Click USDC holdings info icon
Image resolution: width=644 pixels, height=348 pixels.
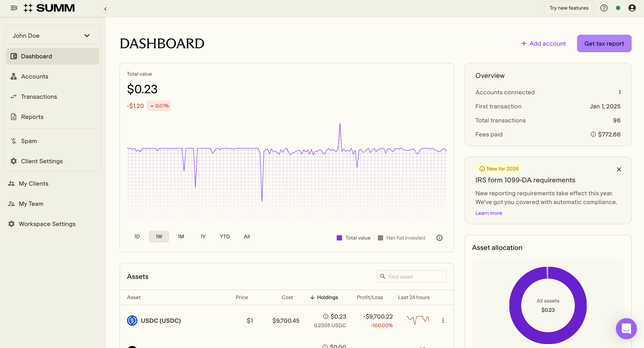pyautogui.click(x=326, y=317)
